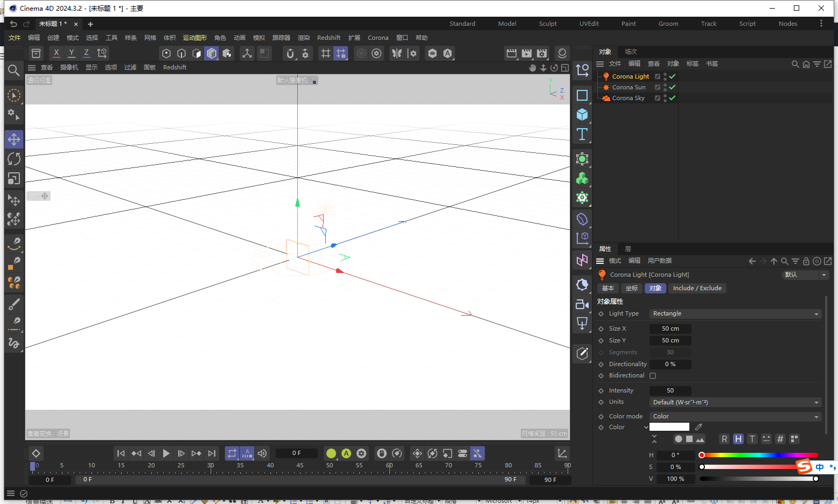Go to start of timeline
This screenshot has width=838, height=504.
coord(121,453)
